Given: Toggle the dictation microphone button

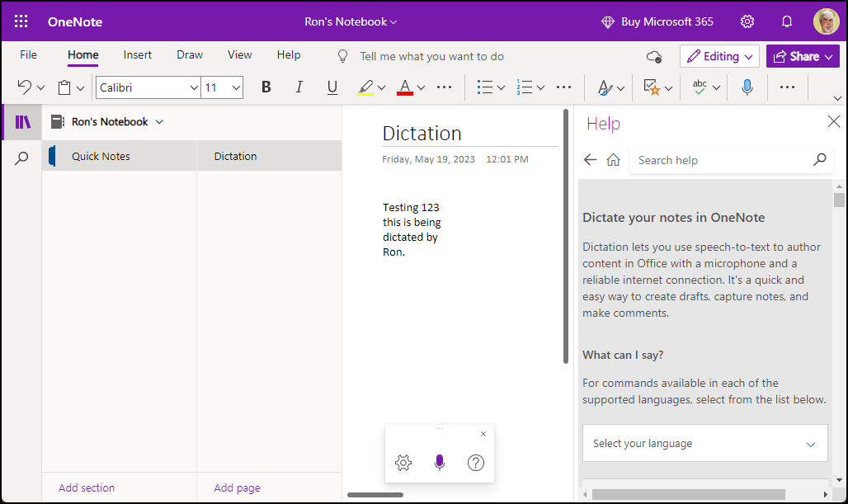Looking at the screenshot, I should [439, 463].
